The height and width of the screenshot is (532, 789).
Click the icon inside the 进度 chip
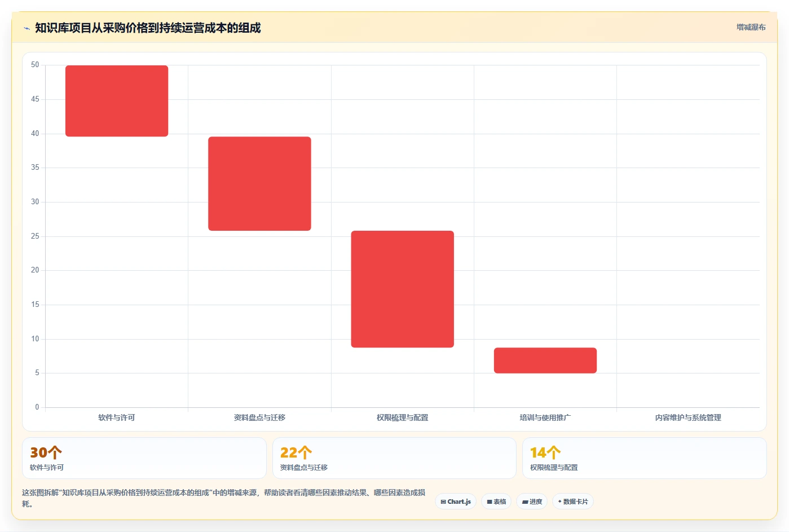tap(525, 502)
